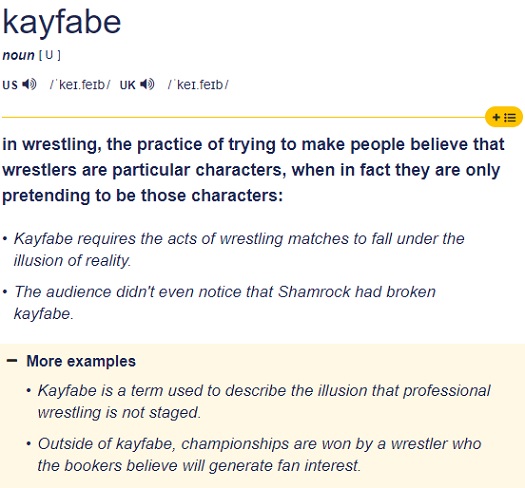Viewport: 525px width, 488px height.
Task: Play the UK pronunciation audio
Action: click(147, 84)
